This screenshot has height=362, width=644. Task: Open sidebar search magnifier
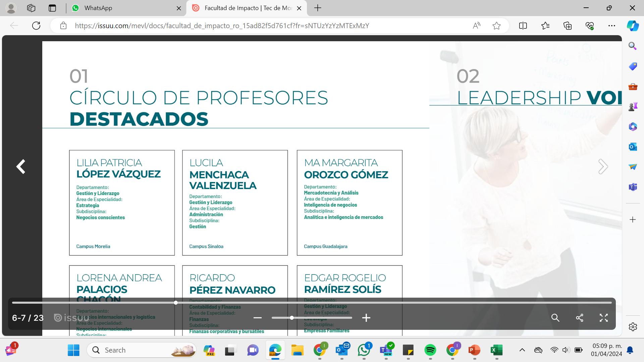633,46
